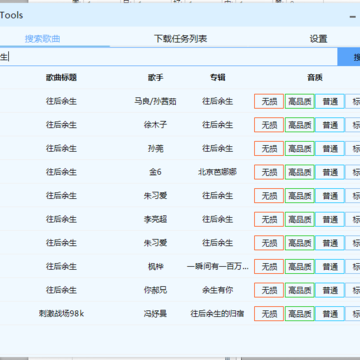This screenshot has width=360, height=360.
Task: Click the 歌曲标题 column header
Action: 61,78
